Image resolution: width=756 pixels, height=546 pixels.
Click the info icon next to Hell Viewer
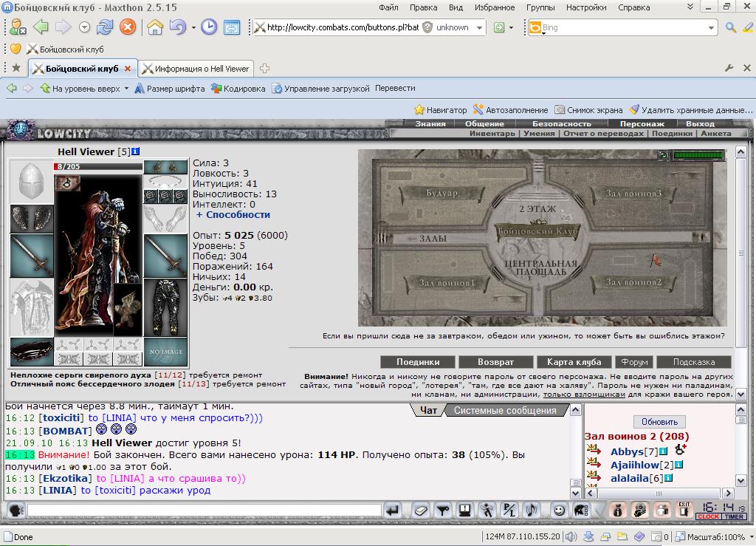136,151
